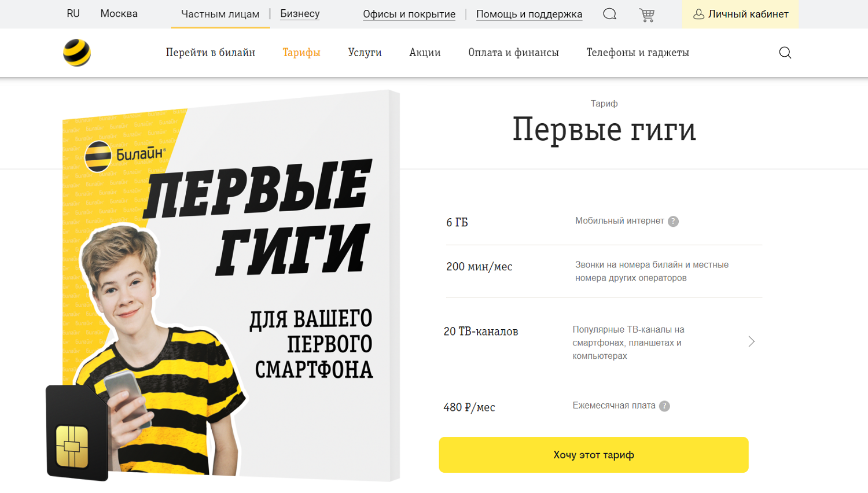This screenshot has height=493, width=868.
Task: Open help tooltip next to Ежемесячная плата
Action: [x=664, y=406]
